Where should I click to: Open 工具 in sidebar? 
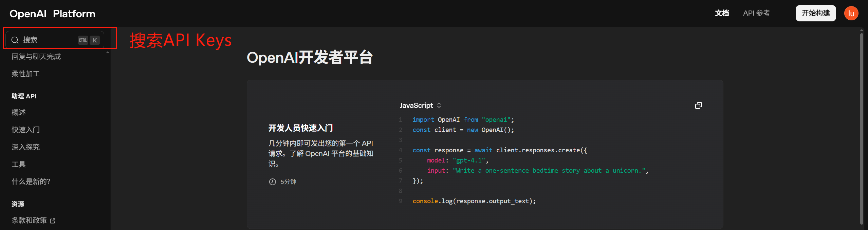pyautogui.click(x=19, y=164)
